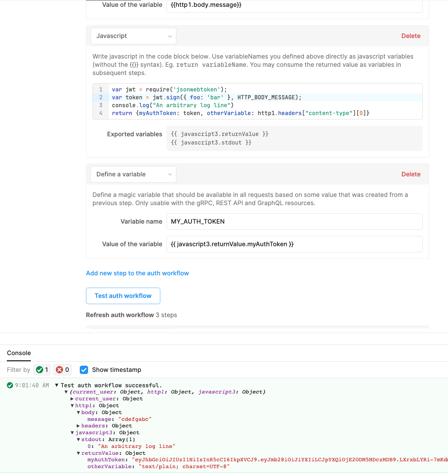Expand the current_user object
This screenshot has height=476, width=448.
pos(72,399)
